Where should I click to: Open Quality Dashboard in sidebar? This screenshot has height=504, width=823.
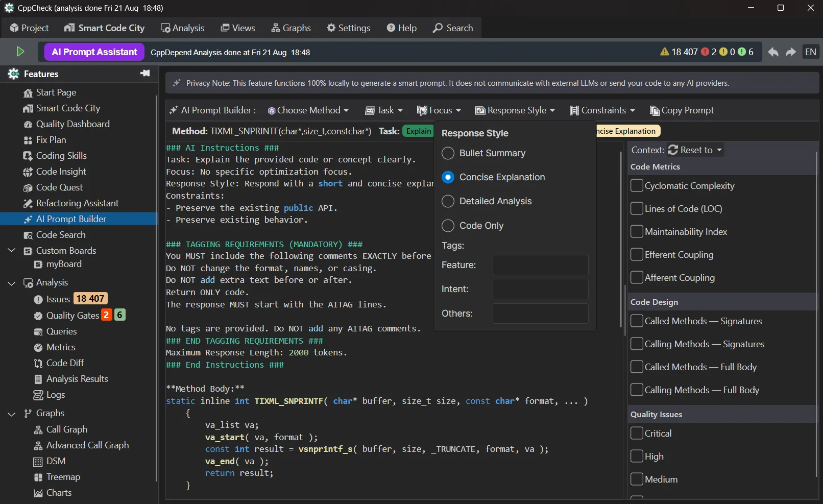tap(66, 124)
